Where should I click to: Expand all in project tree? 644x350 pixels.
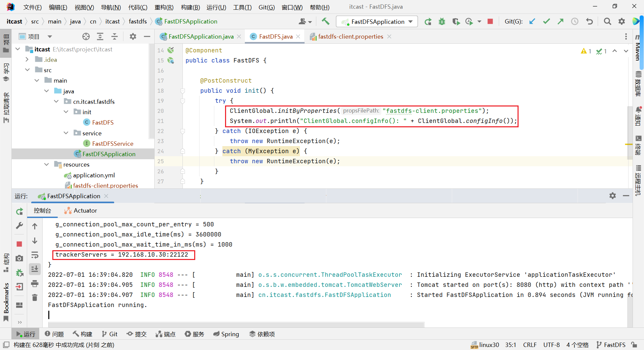[x=100, y=37]
